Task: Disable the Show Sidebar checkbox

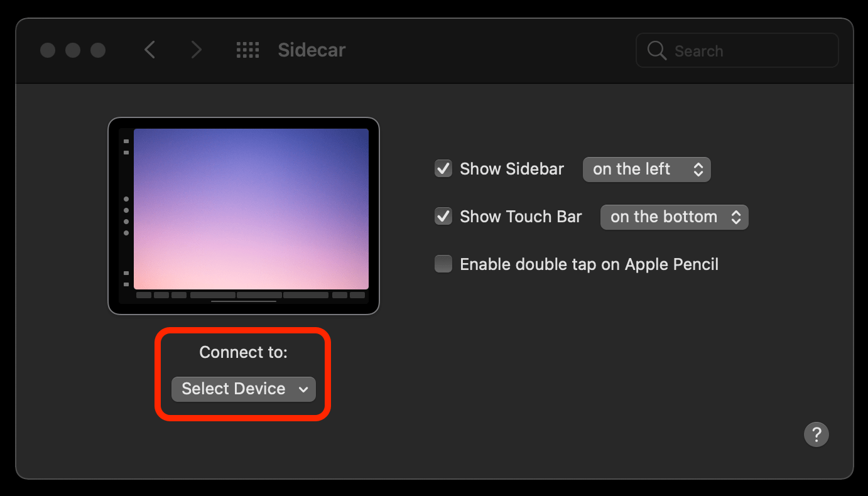Action: pyautogui.click(x=443, y=169)
